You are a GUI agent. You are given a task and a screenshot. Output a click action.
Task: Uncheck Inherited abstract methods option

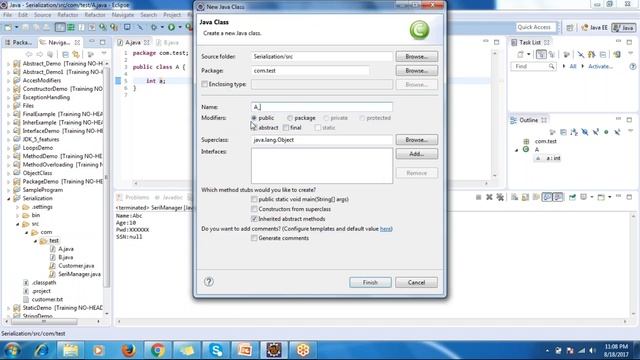pyautogui.click(x=254, y=219)
